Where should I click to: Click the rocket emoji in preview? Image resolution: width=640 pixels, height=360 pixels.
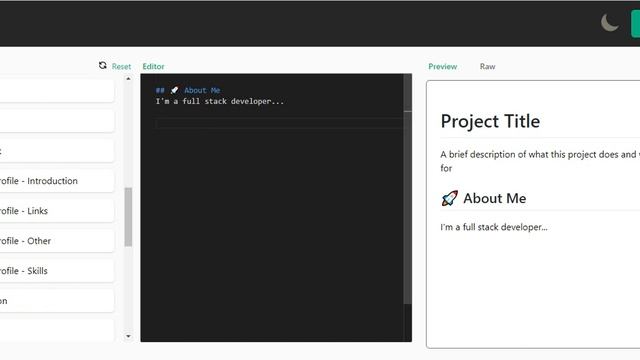449,198
